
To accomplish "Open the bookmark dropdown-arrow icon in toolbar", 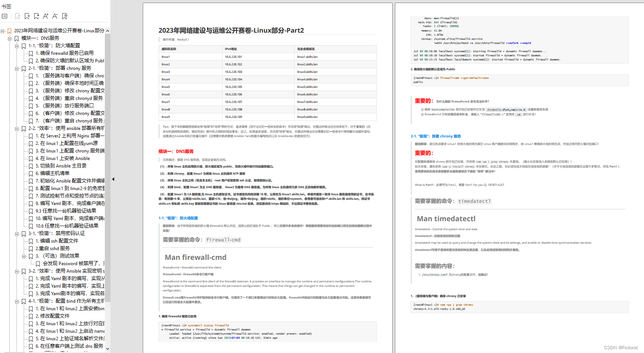I will click(36, 16).
